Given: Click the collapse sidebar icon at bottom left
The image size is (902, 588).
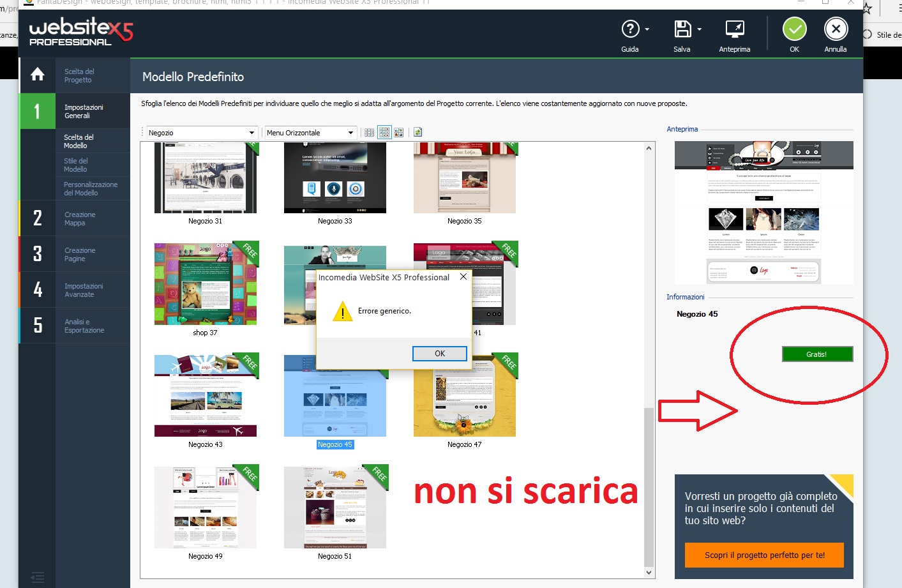Looking at the screenshot, I should (x=38, y=577).
